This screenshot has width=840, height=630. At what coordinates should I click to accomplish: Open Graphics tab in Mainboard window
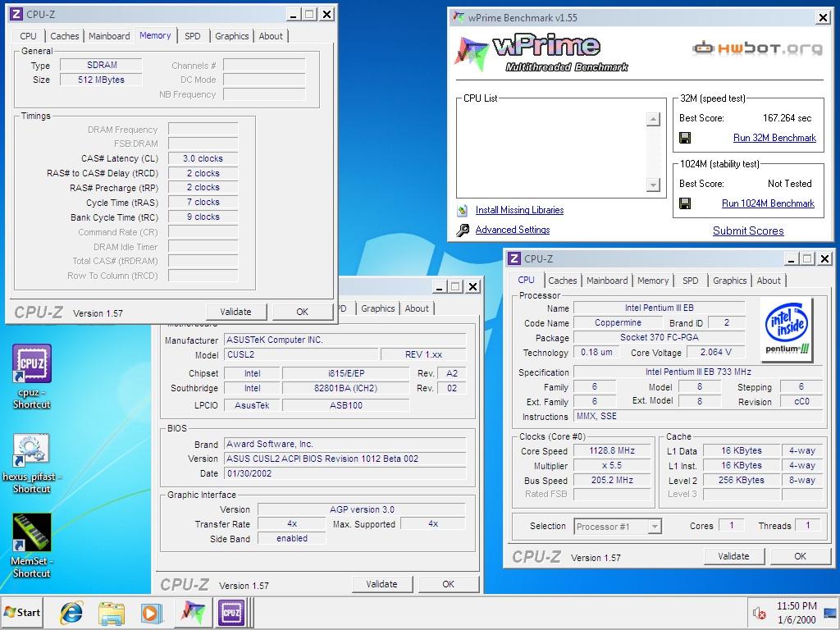tap(377, 308)
